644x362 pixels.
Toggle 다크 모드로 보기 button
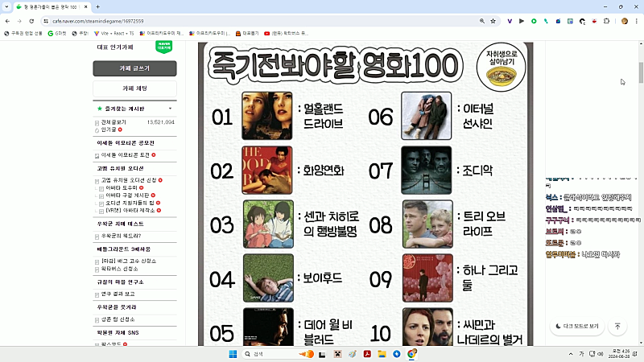tap(577, 327)
